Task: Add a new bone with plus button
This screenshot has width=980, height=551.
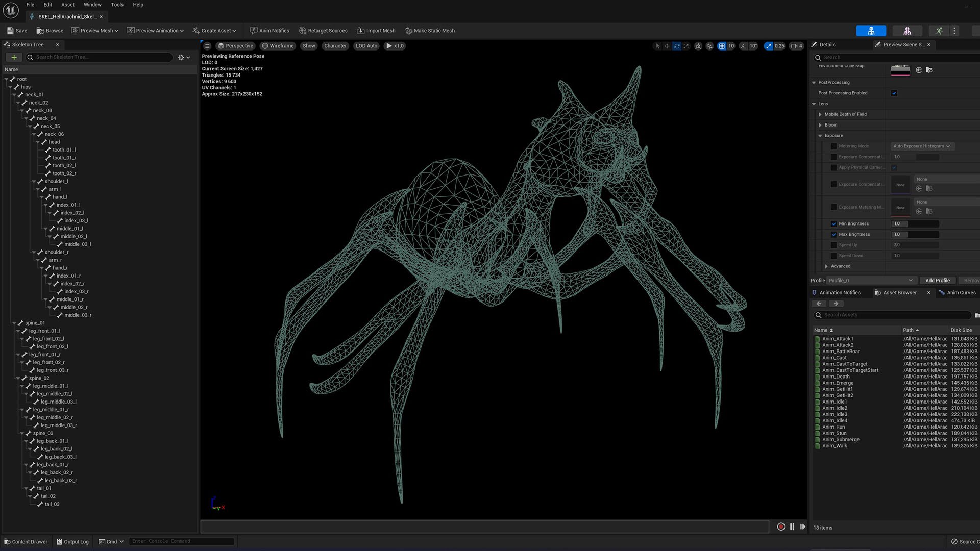Action: coord(14,57)
